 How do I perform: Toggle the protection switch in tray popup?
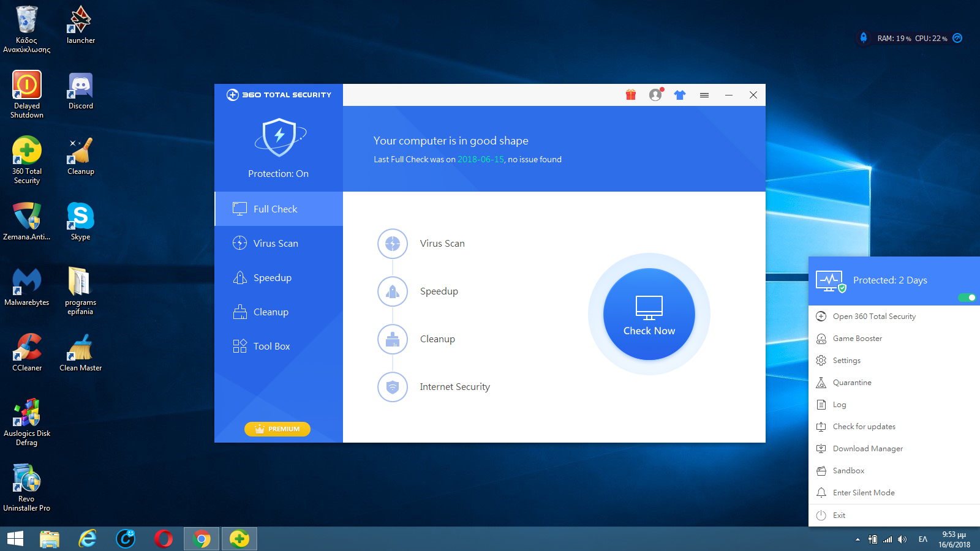click(967, 298)
